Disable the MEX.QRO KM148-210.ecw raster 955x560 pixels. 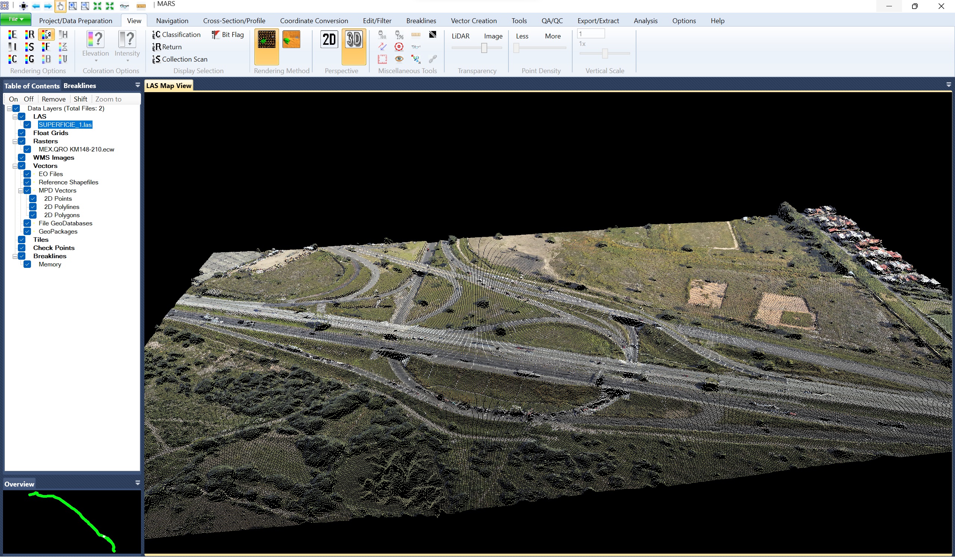point(27,149)
